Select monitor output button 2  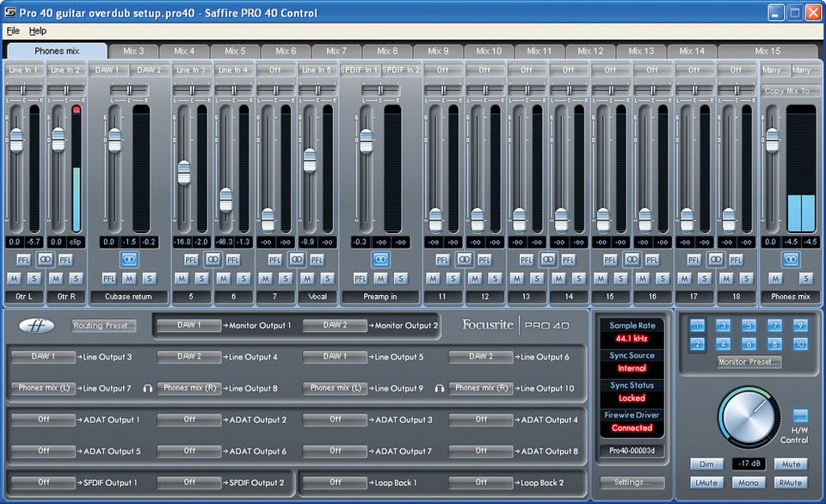coord(697,344)
